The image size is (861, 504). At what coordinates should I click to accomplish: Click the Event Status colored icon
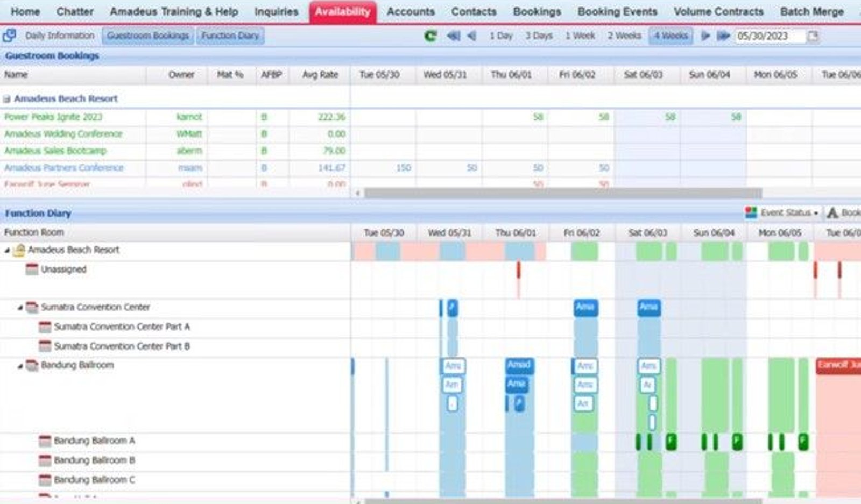751,212
